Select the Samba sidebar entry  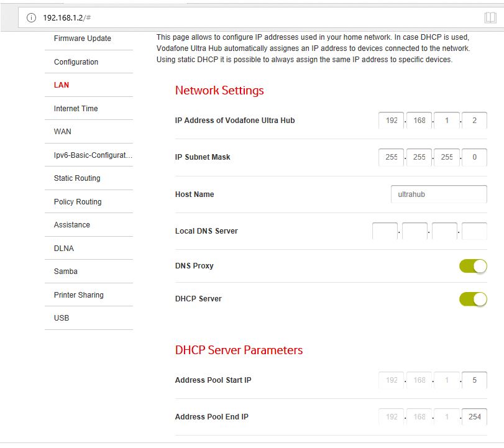(x=66, y=272)
